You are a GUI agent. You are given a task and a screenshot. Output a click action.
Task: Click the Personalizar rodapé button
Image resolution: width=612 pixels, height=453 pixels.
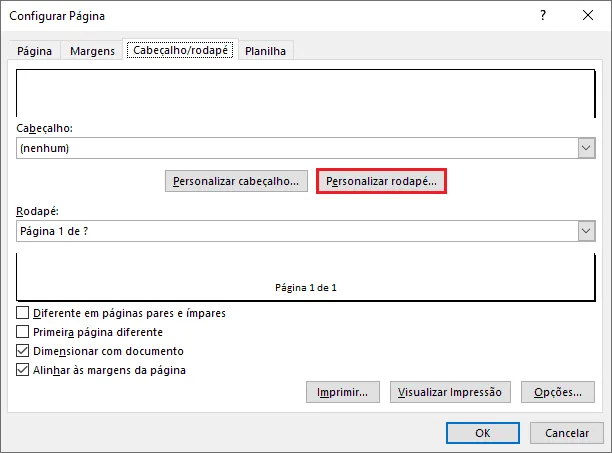[381, 181]
